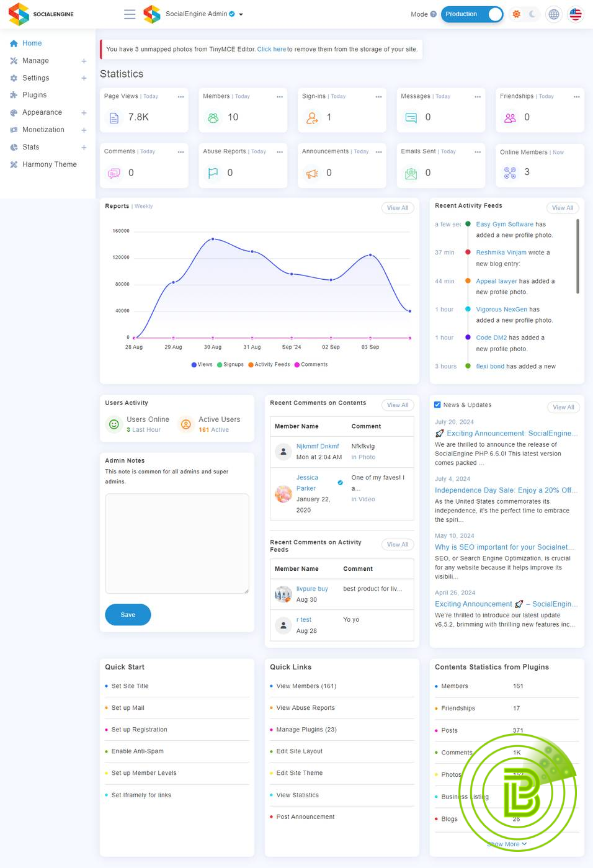
Task: Open the Manage Plugins (23) link
Action: pyautogui.click(x=306, y=730)
